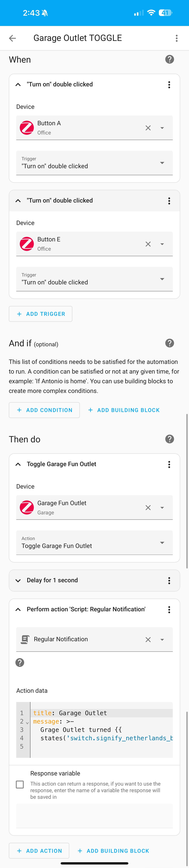Screen dimensions: 189x868
Task: Expand the Delay for 1 second action
Action: click(18, 580)
